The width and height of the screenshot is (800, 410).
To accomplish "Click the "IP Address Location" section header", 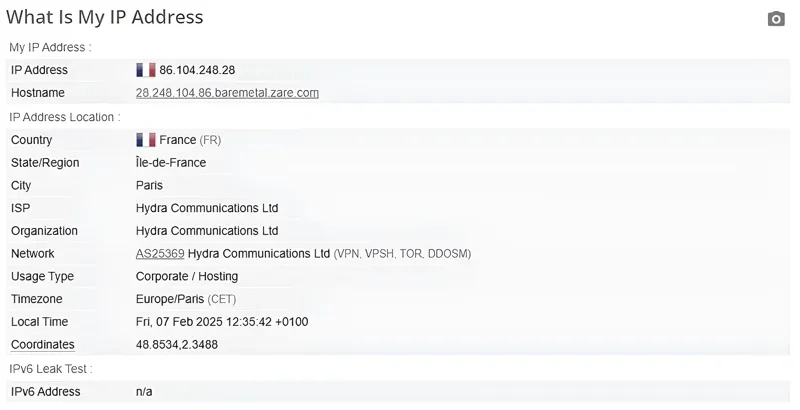I will pos(64,117).
